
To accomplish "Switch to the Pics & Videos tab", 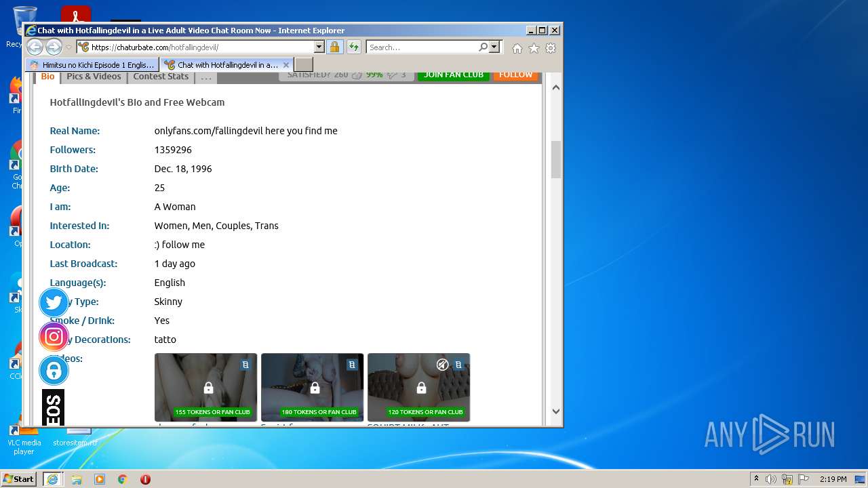I will click(94, 77).
